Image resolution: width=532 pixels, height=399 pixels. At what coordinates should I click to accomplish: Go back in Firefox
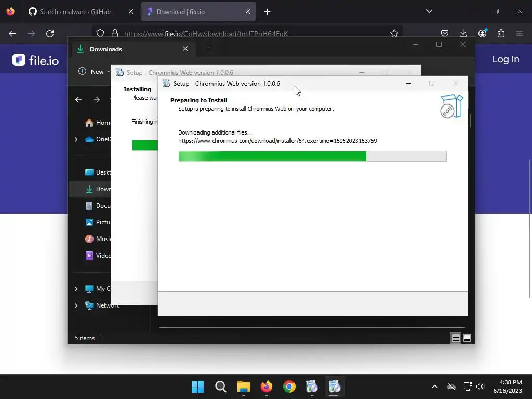[12, 34]
